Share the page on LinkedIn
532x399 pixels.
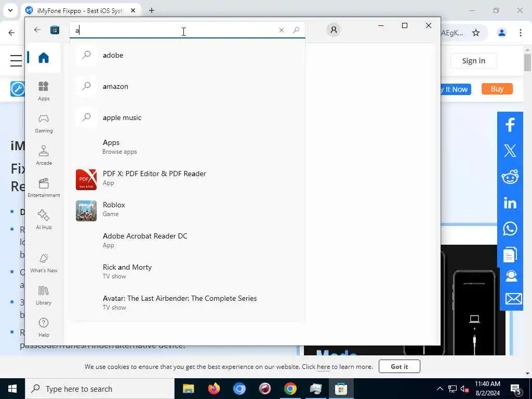510,203
